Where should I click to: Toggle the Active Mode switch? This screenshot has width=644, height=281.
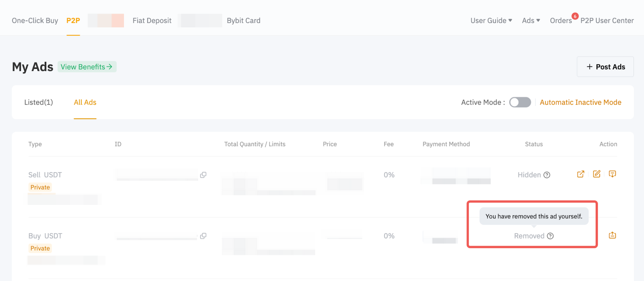pos(520,102)
